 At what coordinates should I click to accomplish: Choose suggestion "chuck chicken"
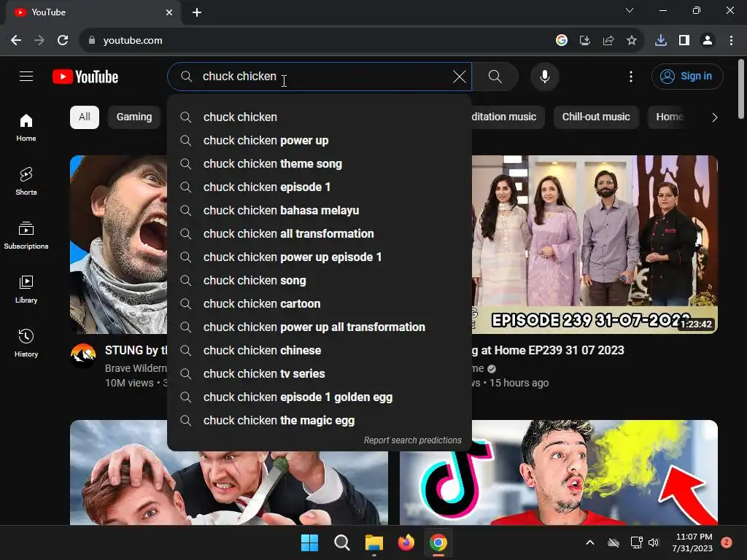[320, 117]
